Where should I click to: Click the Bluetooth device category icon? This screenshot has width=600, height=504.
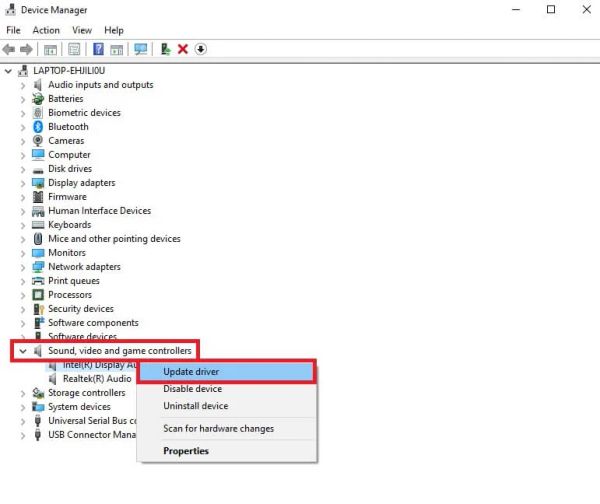(x=38, y=127)
